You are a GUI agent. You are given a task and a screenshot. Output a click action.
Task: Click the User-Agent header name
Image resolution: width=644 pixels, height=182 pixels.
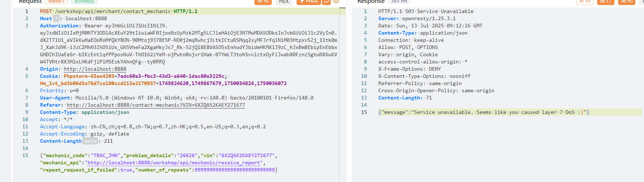pos(55,98)
